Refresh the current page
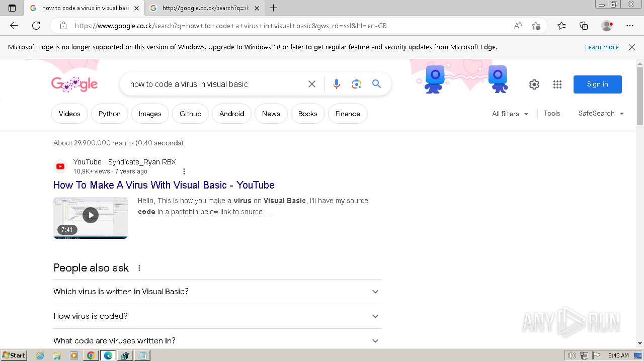Viewport: 644px width, 362px height. pyautogui.click(x=36, y=26)
